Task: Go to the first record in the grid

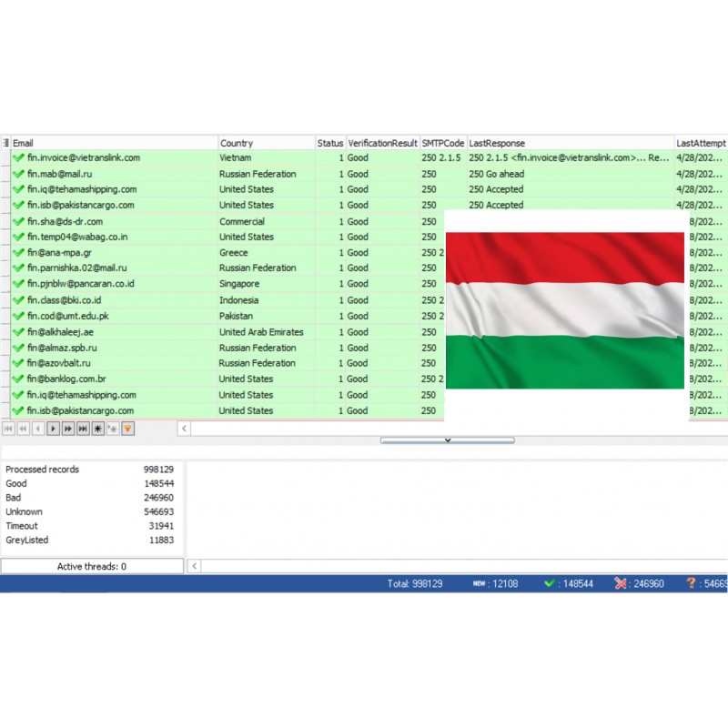Action: (x=8, y=428)
